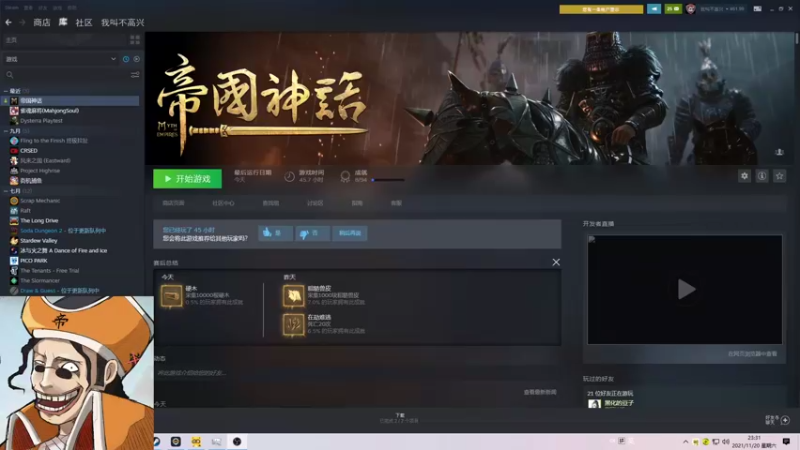800x450 pixels.
Task: Open game info icon
Action: pos(762,176)
